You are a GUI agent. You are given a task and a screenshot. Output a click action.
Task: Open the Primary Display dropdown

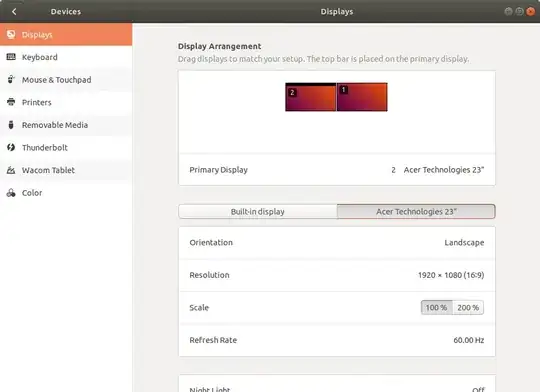coord(337,170)
